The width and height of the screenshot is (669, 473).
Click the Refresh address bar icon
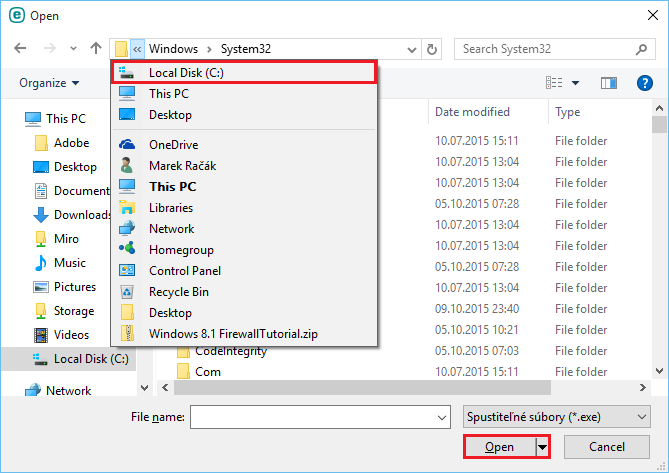click(432, 48)
